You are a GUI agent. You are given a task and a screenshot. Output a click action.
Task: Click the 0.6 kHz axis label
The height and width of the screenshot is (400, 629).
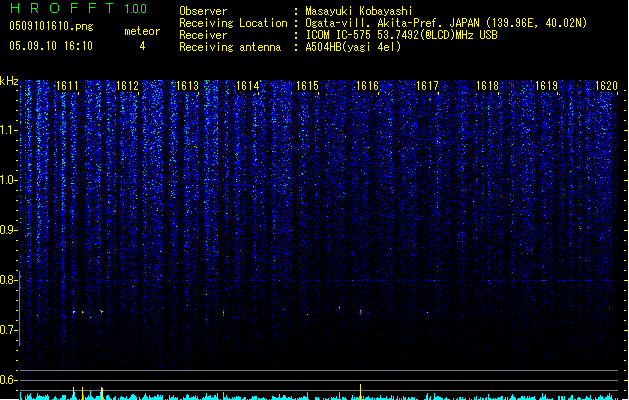[x=8, y=380]
